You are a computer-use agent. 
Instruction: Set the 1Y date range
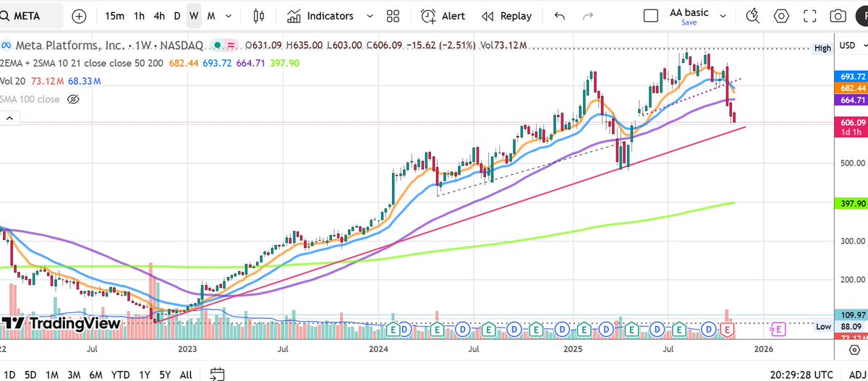(x=145, y=374)
